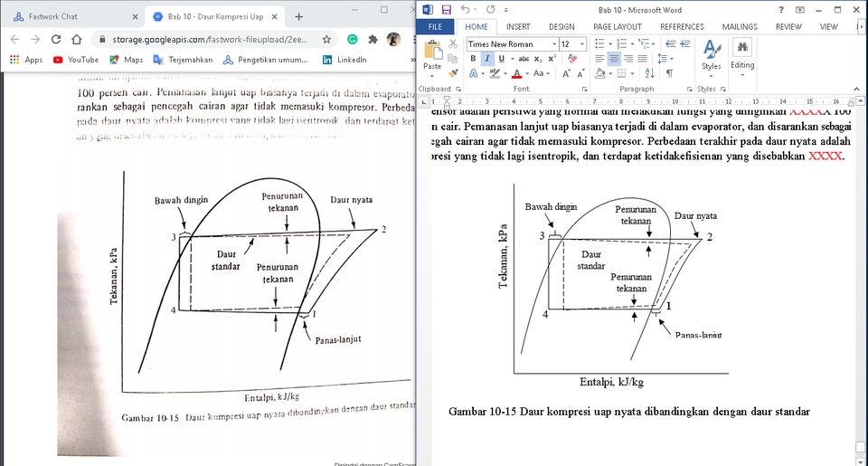Toggle Center alignment
Image resolution: width=868 pixels, height=466 pixels.
point(614,58)
